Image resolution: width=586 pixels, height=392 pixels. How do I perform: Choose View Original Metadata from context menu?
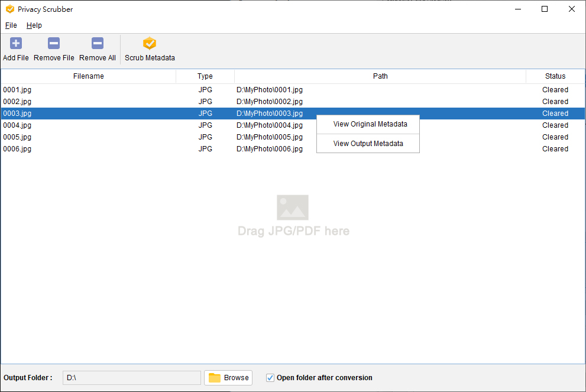(370, 124)
